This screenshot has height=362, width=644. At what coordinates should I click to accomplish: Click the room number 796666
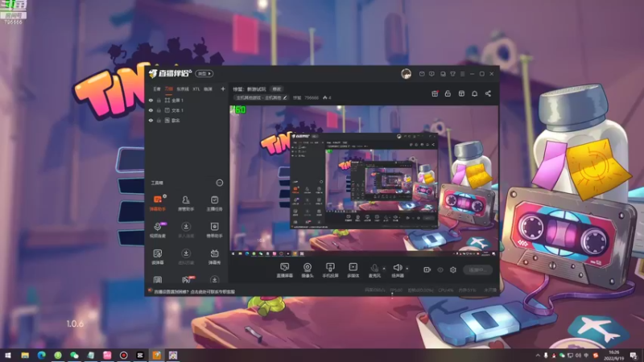[312, 97]
